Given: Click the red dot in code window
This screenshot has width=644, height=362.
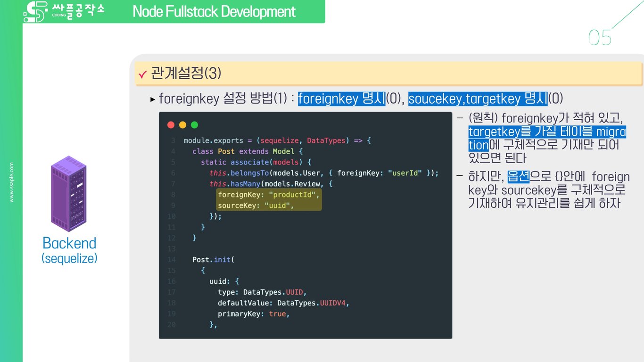Looking at the screenshot, I should 171,125.
